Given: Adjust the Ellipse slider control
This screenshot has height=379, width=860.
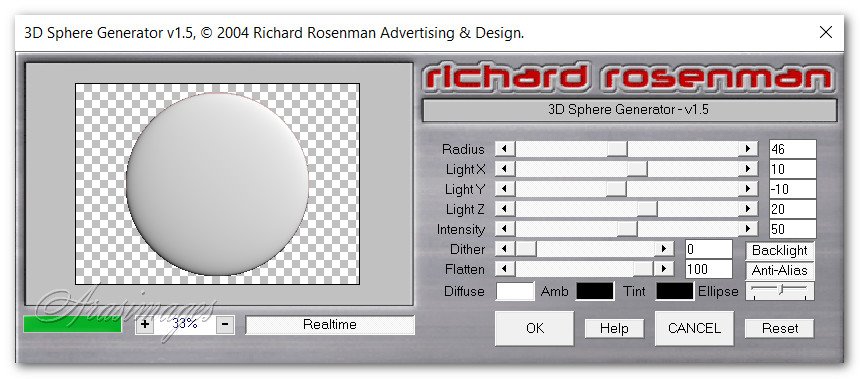Looking at the screenshot, I should (779, 291).
